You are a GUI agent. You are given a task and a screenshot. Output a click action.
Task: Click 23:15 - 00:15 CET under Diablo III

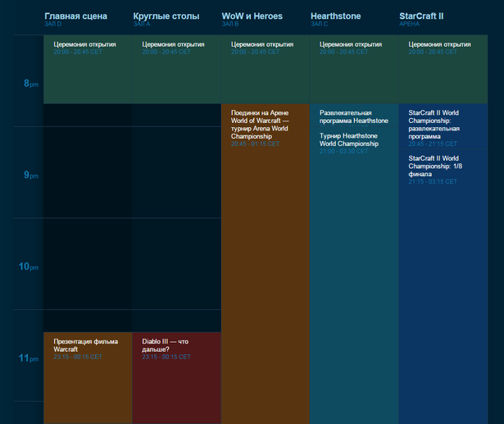click(x=166, y=357)
